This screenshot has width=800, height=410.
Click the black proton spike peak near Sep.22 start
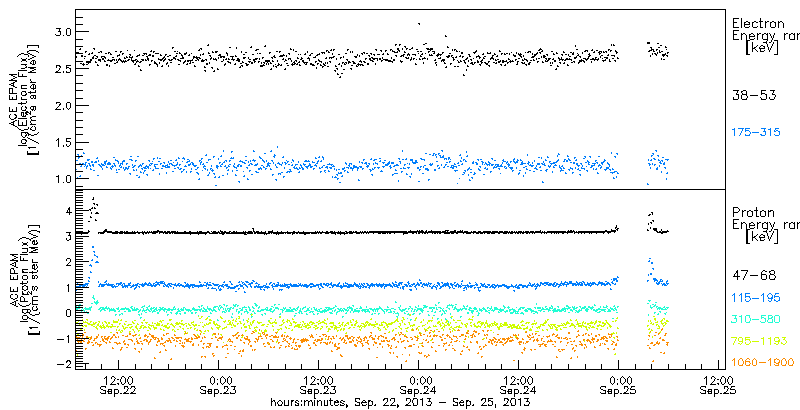93,198
